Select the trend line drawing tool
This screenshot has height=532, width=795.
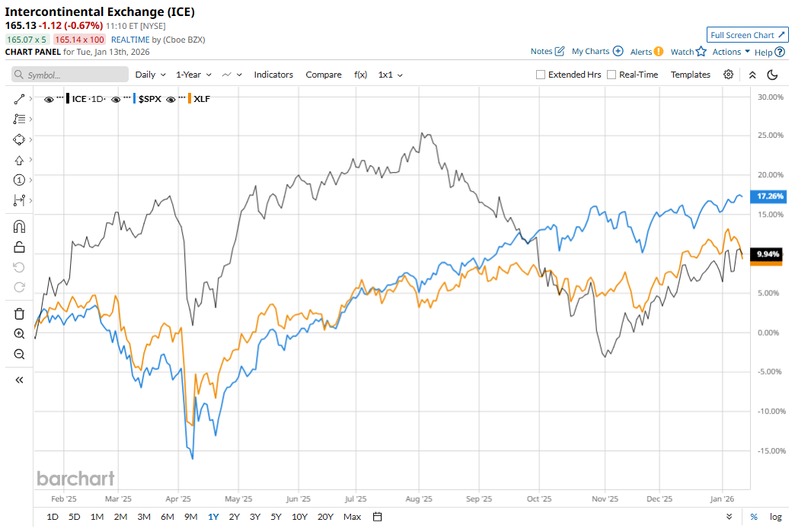click(x=19, y=99)
